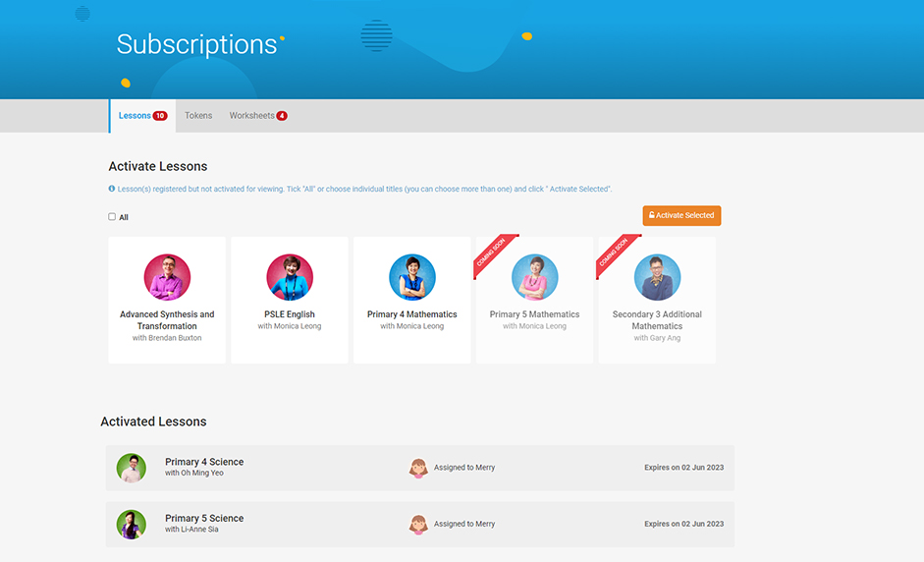Viewport: 924px width, 562px height.
Task: Select the Primary 4 Mathematics teacher photo
Action: click(412, 277)
